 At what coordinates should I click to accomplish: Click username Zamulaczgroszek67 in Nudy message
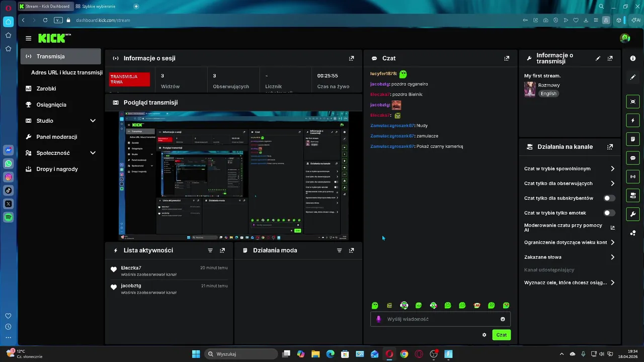(392, 126)
